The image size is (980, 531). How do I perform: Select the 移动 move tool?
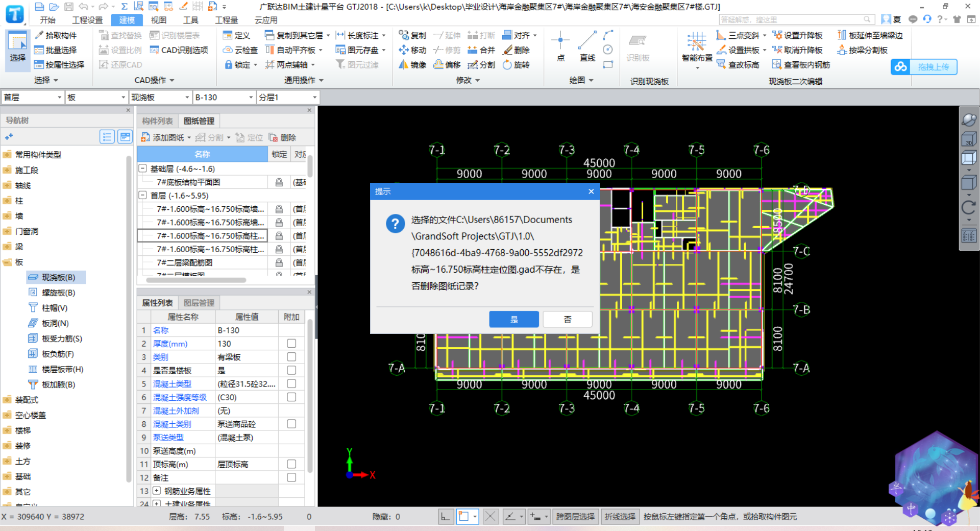[x=412, y=50]
